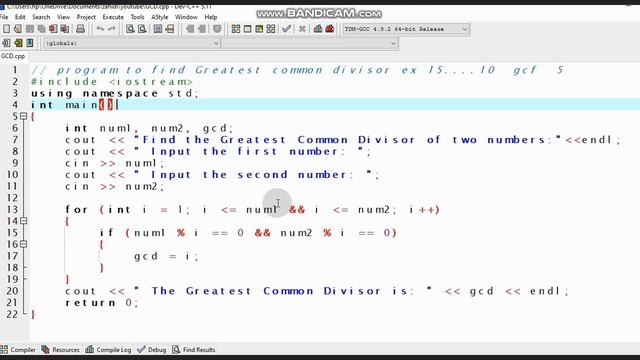Viewport: 640px width, 360px height.
Task: Switch to the Compile Log bottom tab
Action: (109, 349)
